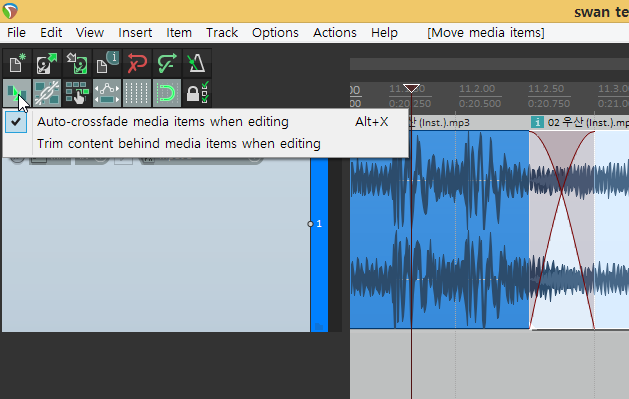Screen dimensions: 629x399
Task: Select Trim content behind media items when editing
Action: [205, 144]
